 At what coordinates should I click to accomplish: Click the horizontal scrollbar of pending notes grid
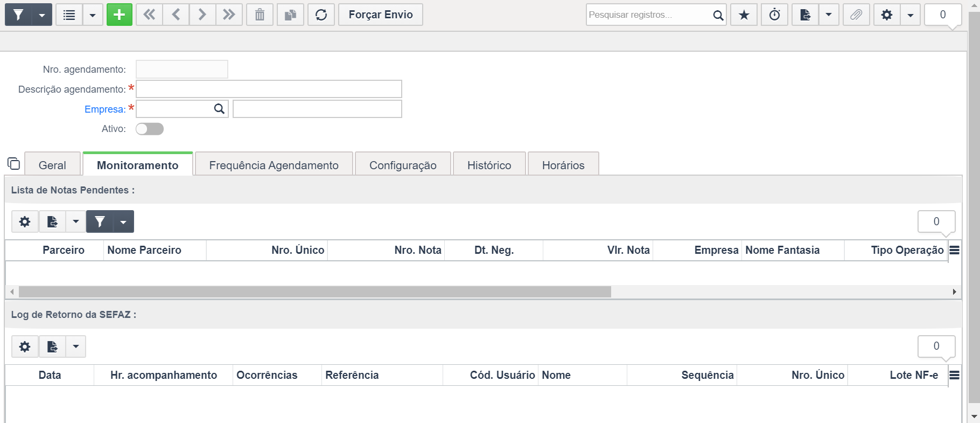coord(314,292)
